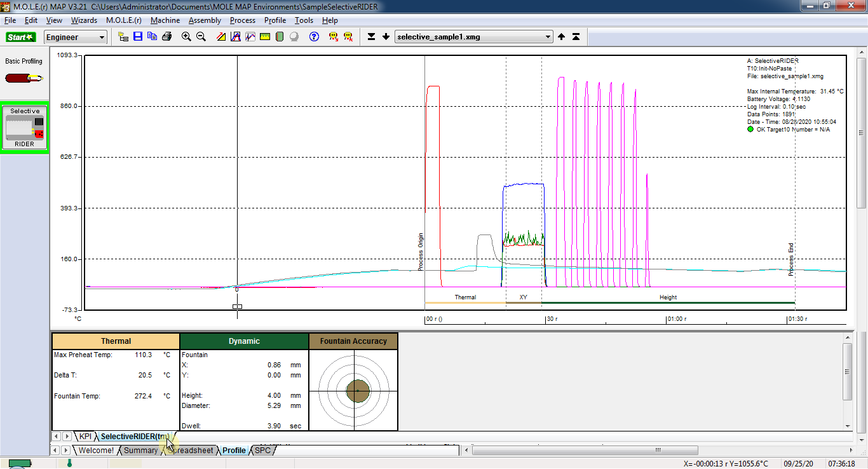Select Basic Profiling environment icon
The width and height of the screenshot is (868, 469).
[x=24, y=78]
